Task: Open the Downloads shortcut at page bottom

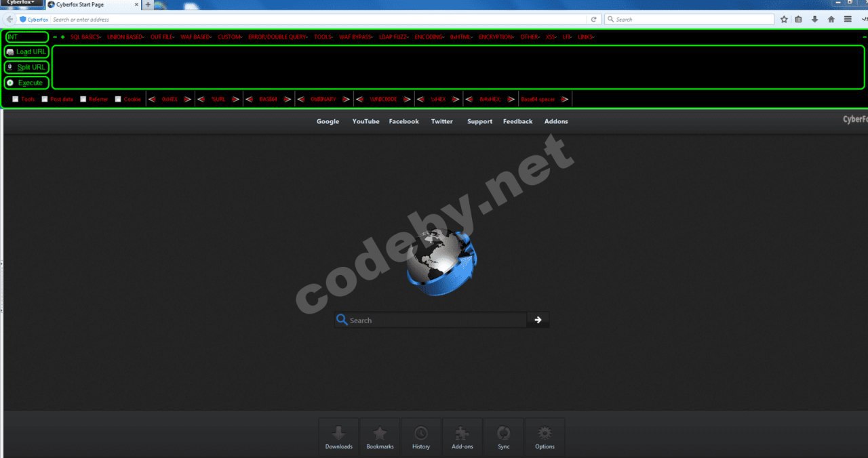Action: click(x=339, y=437)
